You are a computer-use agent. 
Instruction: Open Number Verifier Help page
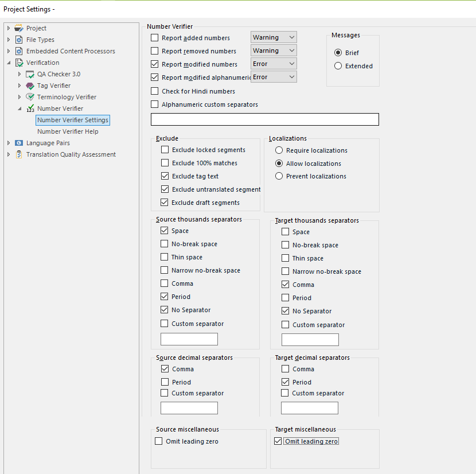(68, 131)
